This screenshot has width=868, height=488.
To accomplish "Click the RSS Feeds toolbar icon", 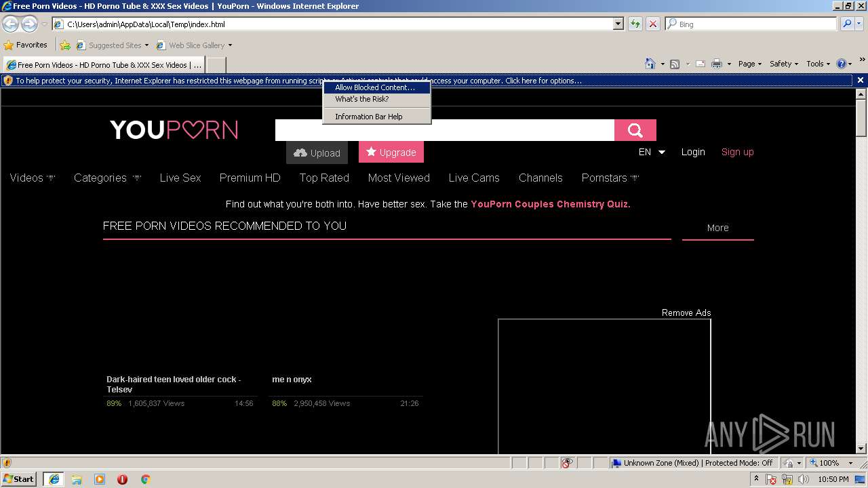I will pos(675,64).
